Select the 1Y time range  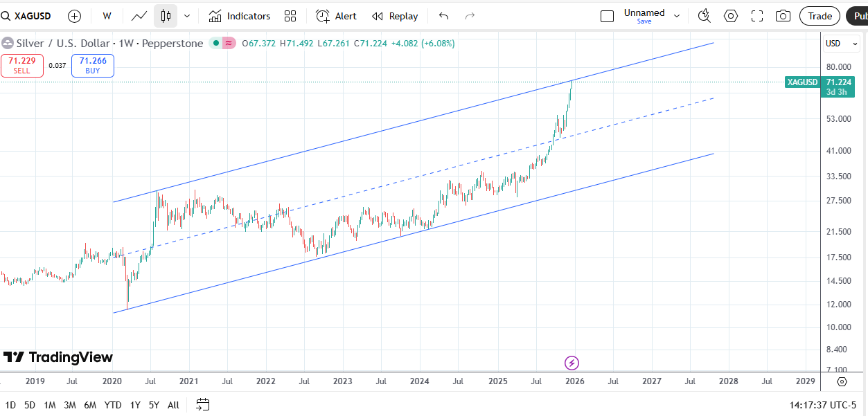click(x=135, y=405)
